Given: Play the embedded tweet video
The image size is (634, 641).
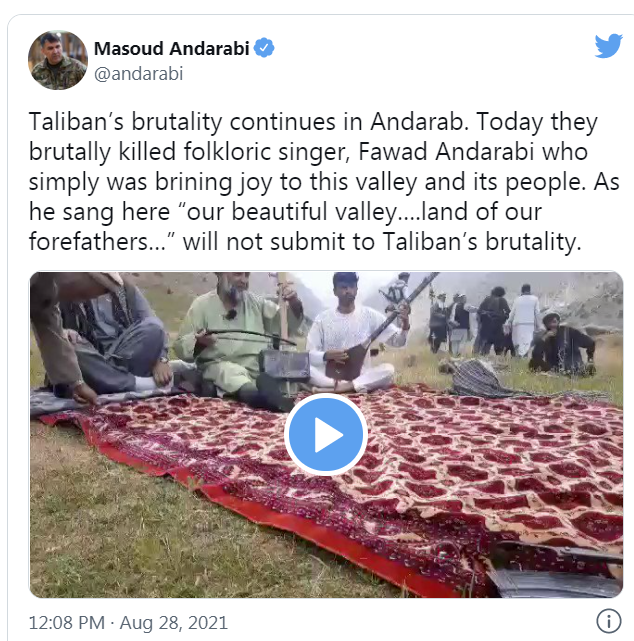Looking at the screenshot, I should [326, 435].
